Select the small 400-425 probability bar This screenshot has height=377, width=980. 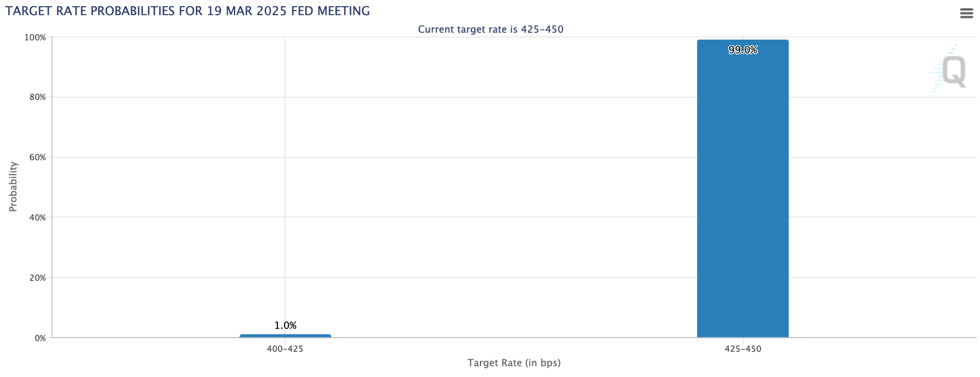(285, 336)
